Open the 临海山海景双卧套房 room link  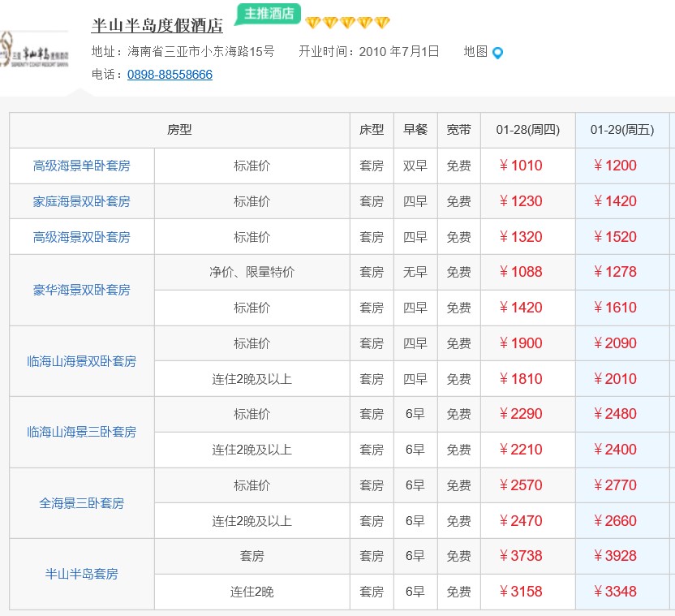point(81,361)
